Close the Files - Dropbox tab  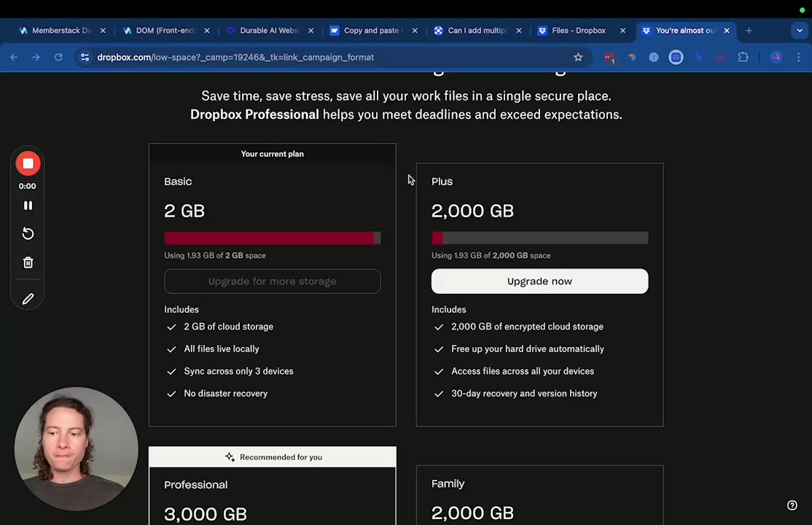[623, 31]
